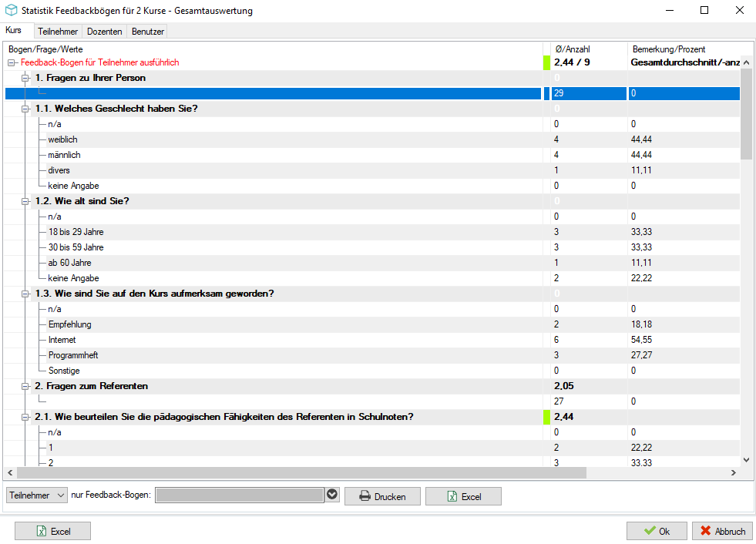Select the Internet row in the tree
This screenshot has height=544, width=756.
point(371,340)
